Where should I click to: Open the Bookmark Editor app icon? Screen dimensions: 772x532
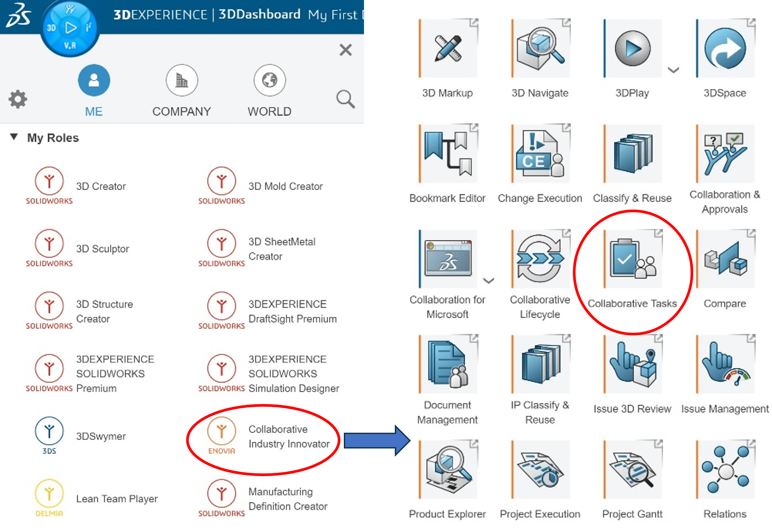point(448,153)
